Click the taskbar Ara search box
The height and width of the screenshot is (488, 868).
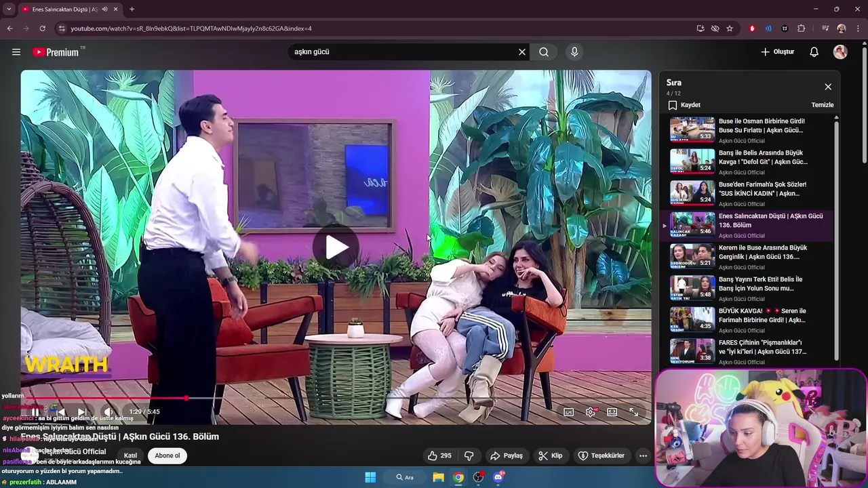tap(406, 477)
